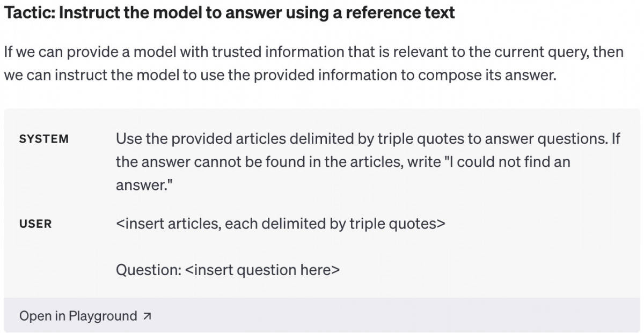Click the '<insert articles, each delimited' placeholder line
644x333 pixels.
pos(280,223)
